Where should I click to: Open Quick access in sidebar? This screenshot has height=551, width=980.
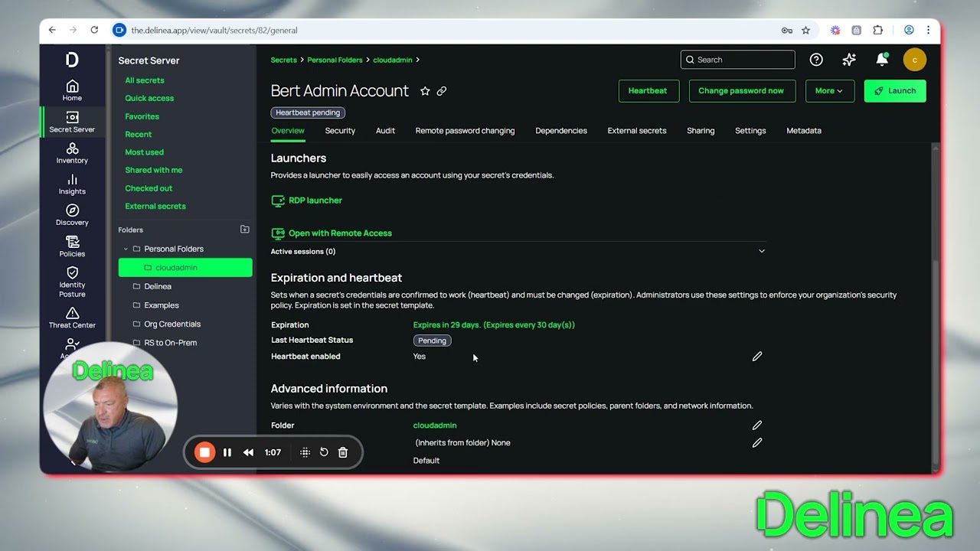149,98
